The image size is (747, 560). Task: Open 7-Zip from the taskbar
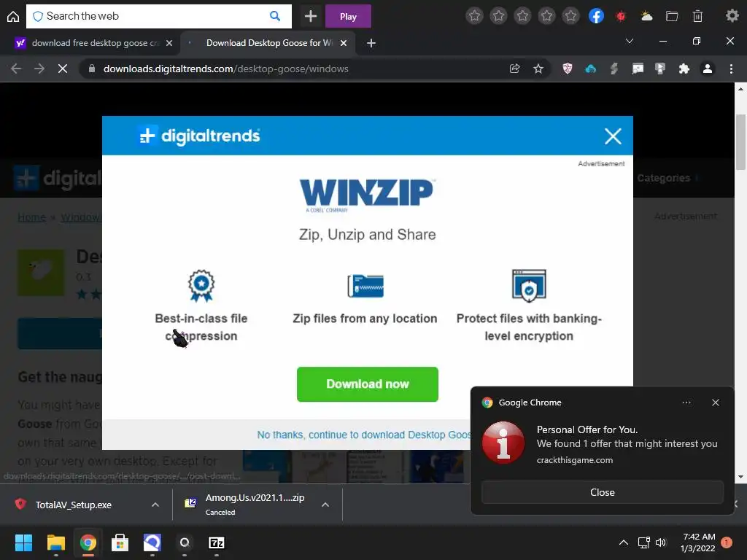217,542
